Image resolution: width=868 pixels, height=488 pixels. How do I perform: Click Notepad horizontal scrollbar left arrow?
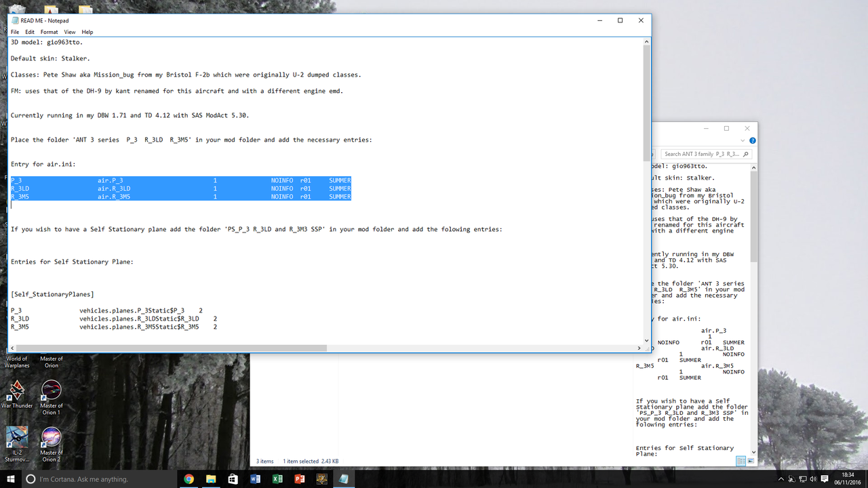tap(12, 348)
